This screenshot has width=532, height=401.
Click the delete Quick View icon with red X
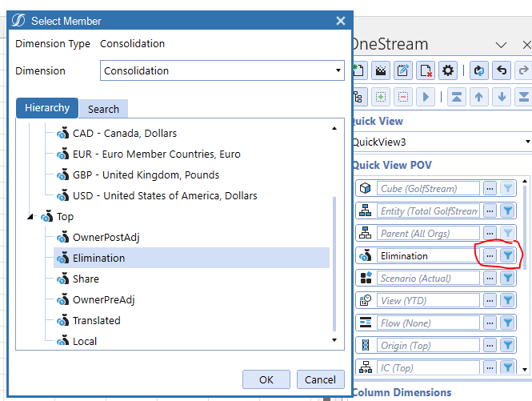pyautogui.click(x=426, y=70)
